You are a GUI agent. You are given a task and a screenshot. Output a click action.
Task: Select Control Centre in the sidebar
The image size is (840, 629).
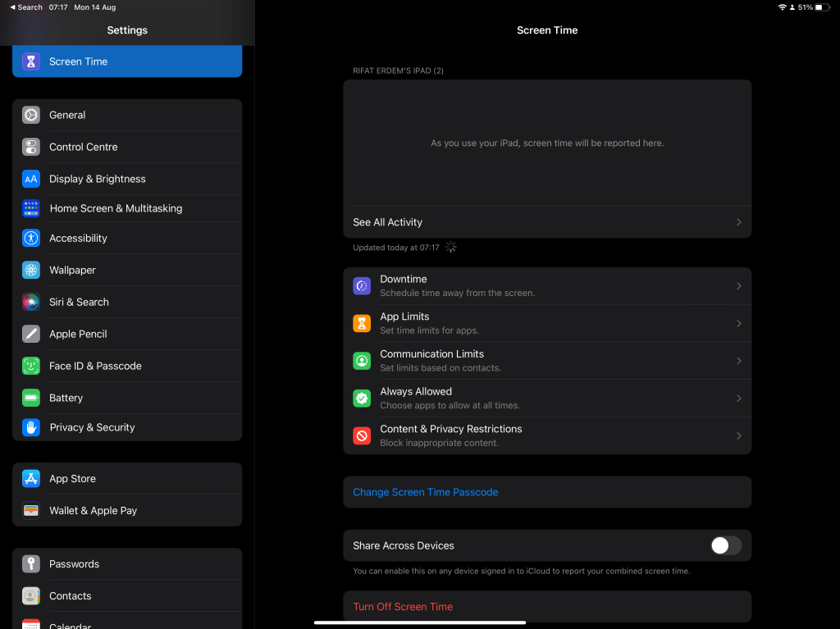tap(127, 147)
